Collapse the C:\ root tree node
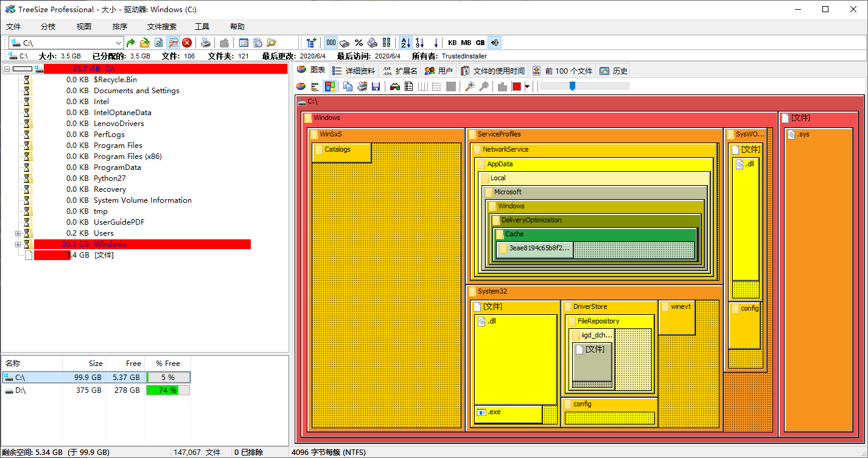 7,69
